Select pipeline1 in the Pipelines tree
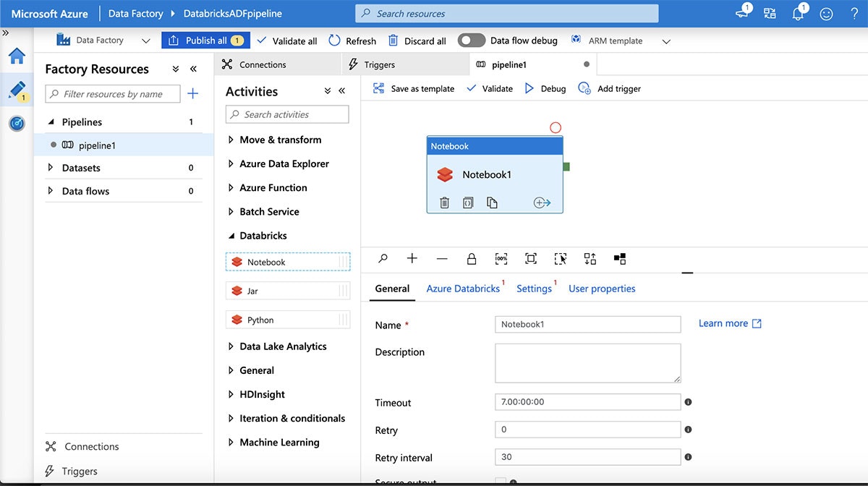Viewport: 868px width, 486px height. (x=124, y=145)
